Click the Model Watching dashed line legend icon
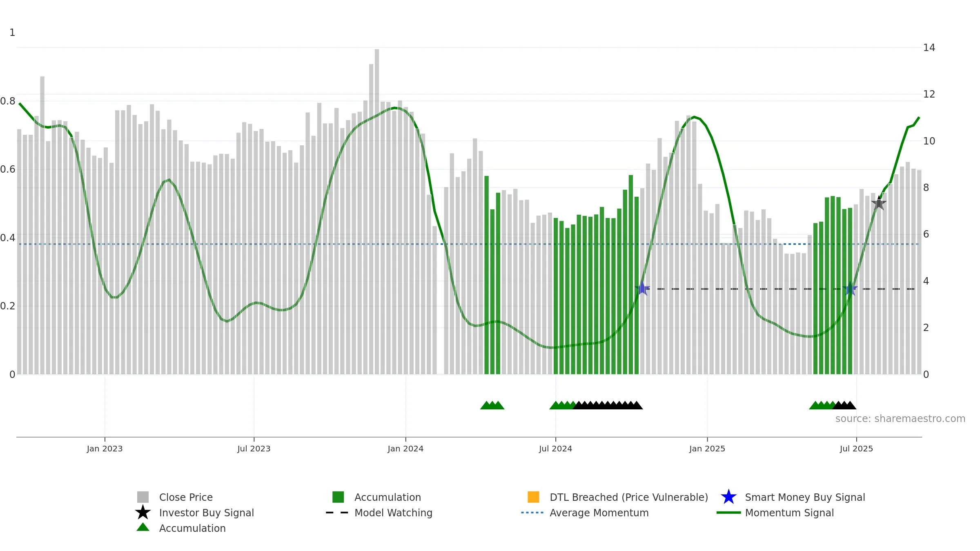Viewport: 980px width, 551px height. click(337, 513)
